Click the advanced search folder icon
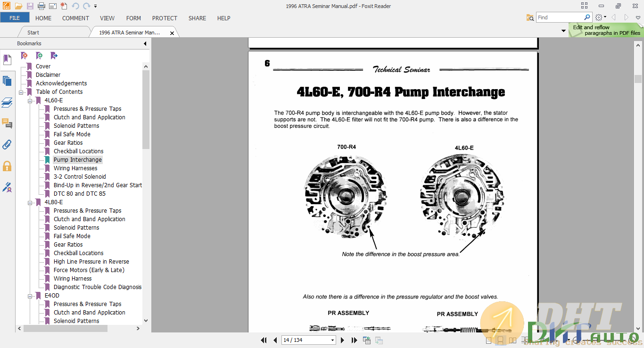644x348 pixels. click(x=530, y=17)
